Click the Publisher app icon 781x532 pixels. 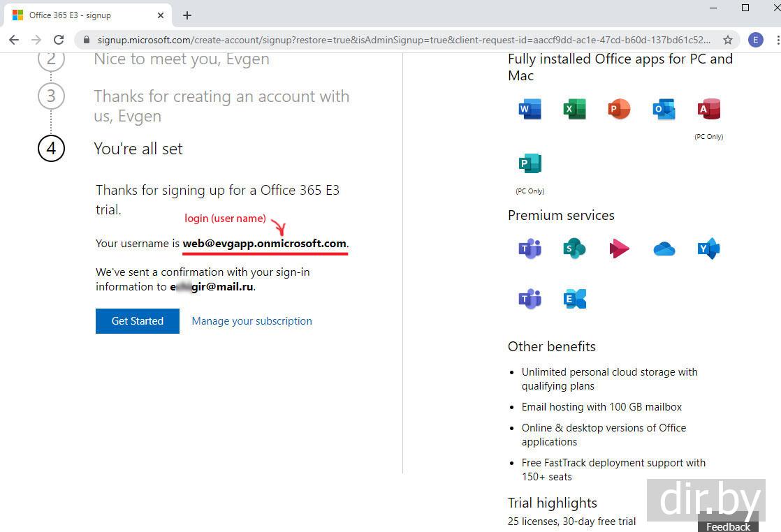(530, 163)
